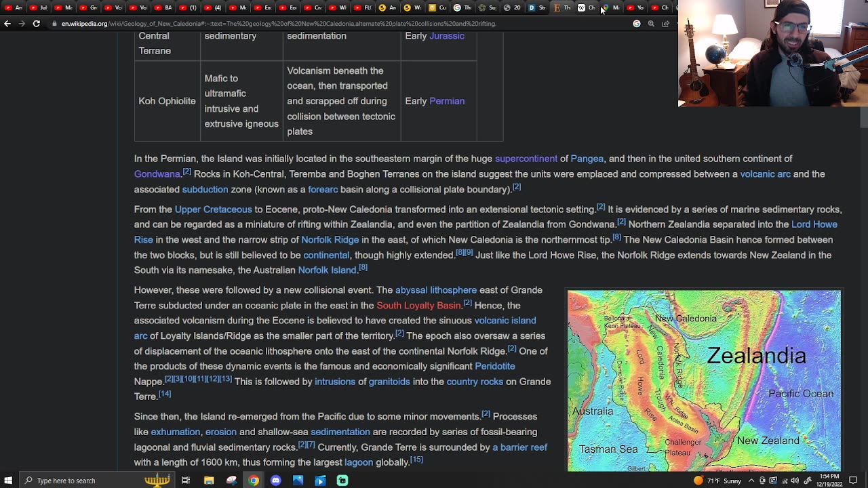The image size is (868, 488).
Task: Open the volume control
Action: click(795, 481)
